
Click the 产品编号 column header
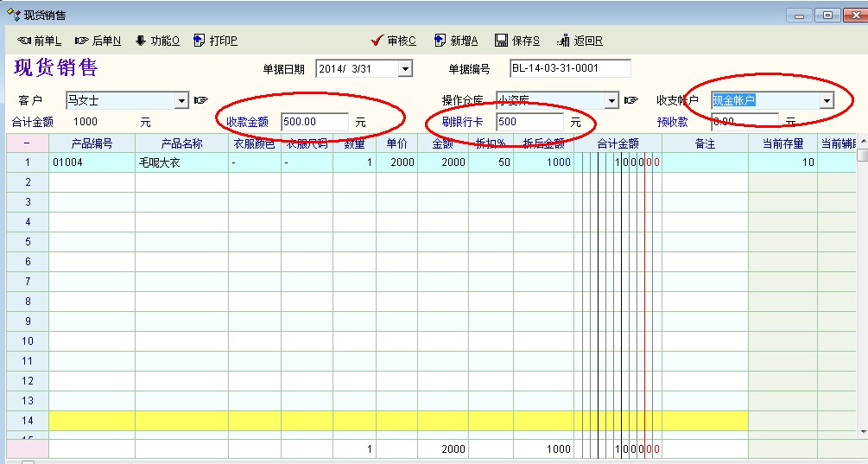point(92,143)
